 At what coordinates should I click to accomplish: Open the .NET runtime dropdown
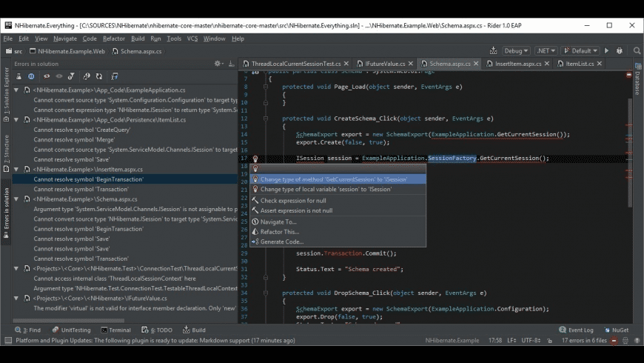pyautogui.click(x=547, y=51)
